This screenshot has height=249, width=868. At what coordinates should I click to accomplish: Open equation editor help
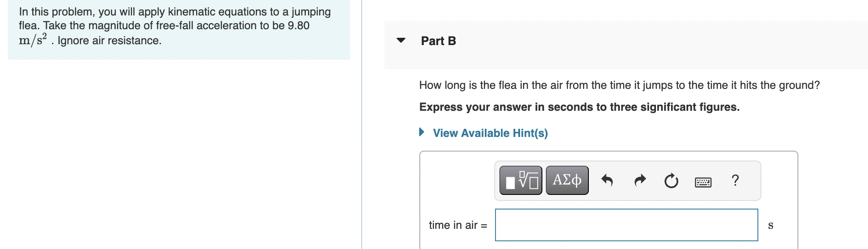click(735, 180)
